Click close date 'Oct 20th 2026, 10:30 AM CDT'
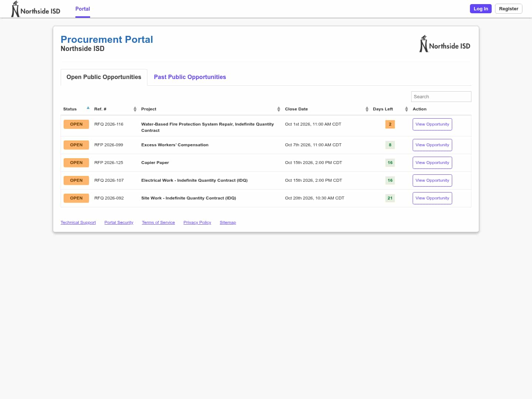This screenshot has height=399, width=532. (x=314, y=198)
